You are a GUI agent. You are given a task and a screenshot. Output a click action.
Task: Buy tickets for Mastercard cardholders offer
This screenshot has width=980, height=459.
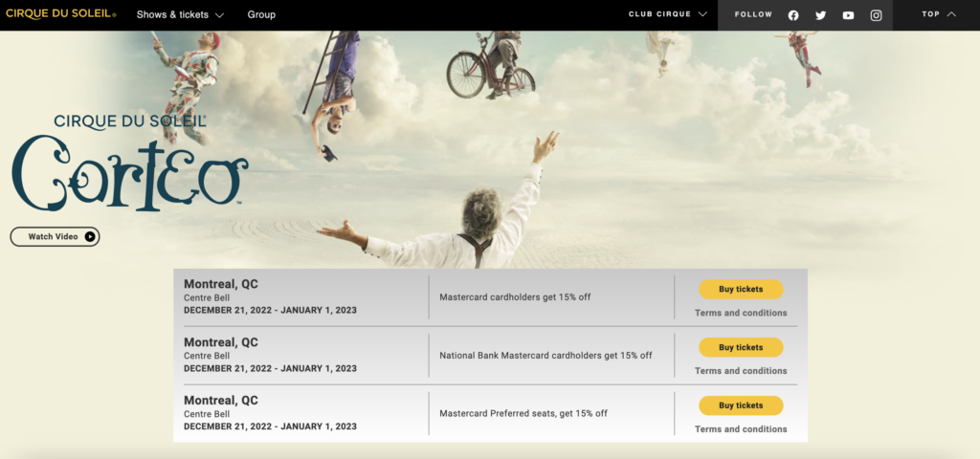pos(741,290)
